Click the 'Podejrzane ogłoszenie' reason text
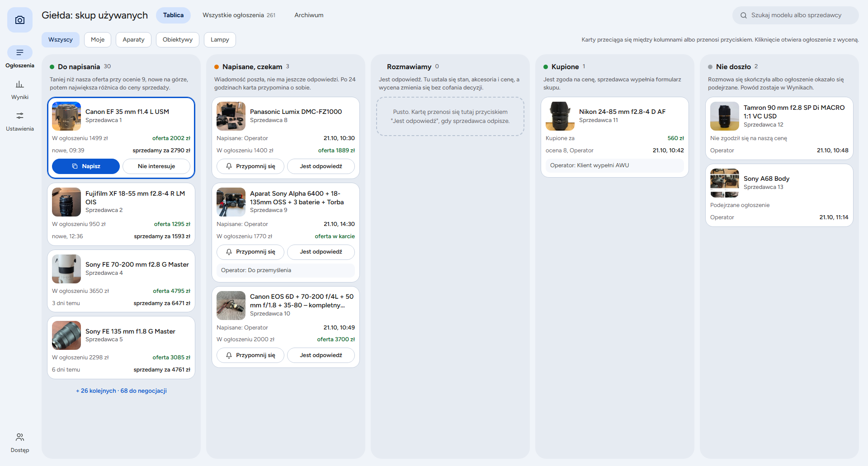Viewport: 868px width, 466px height. click(740, 205)
